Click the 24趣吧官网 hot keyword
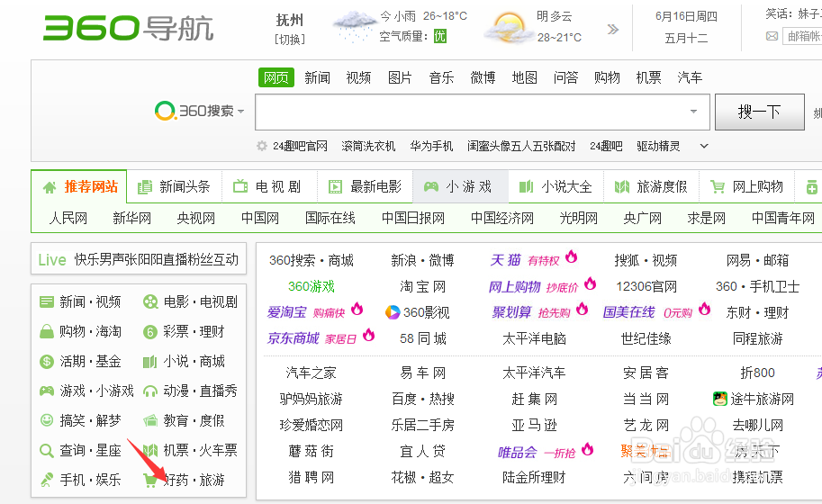The height and width of the screenshot is (504, 822). (x=301, y=146)
